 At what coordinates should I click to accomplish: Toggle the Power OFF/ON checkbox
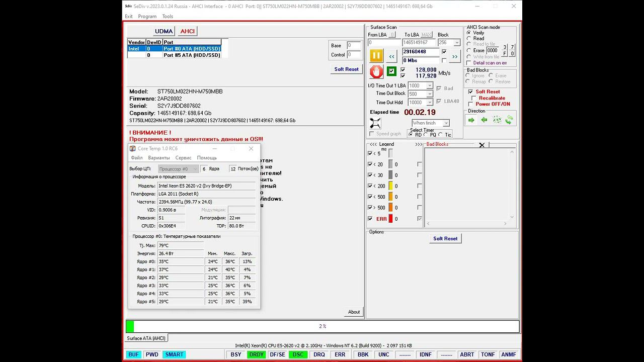471,104
